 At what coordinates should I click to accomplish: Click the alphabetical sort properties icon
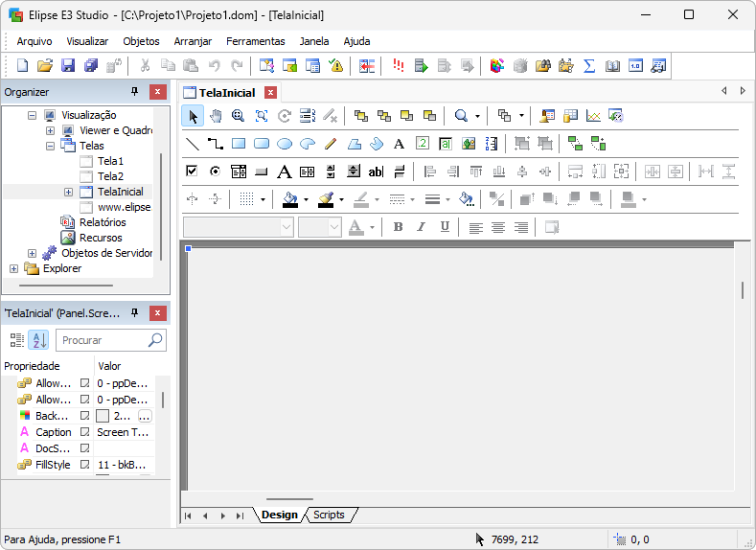38,340
